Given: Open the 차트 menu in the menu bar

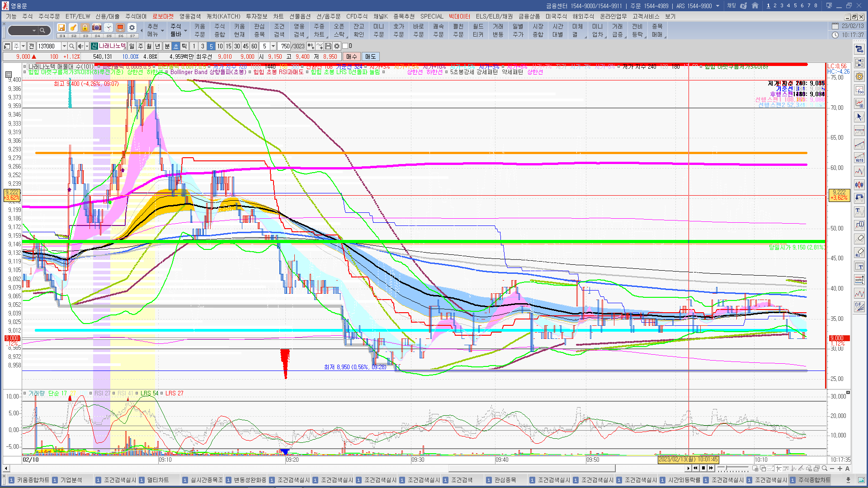Looking at the screenshot, I should [278, 16].
